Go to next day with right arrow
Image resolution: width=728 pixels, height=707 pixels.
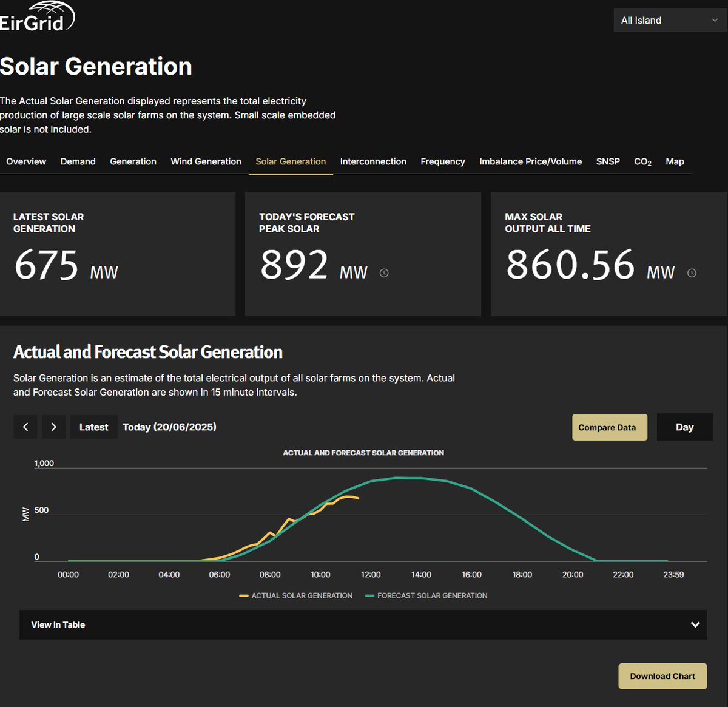point(53,427)
